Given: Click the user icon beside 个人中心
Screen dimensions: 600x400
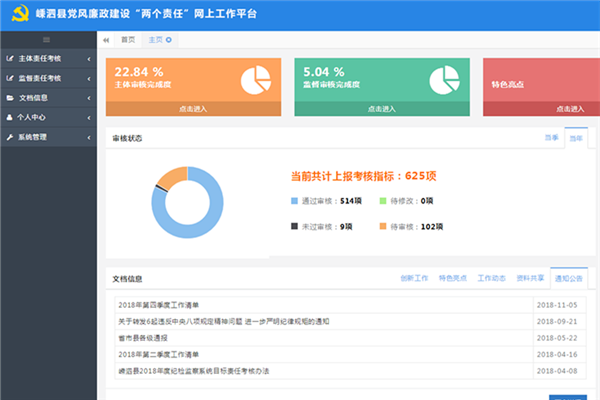Looking at the screenshot, I should (10, 117).
